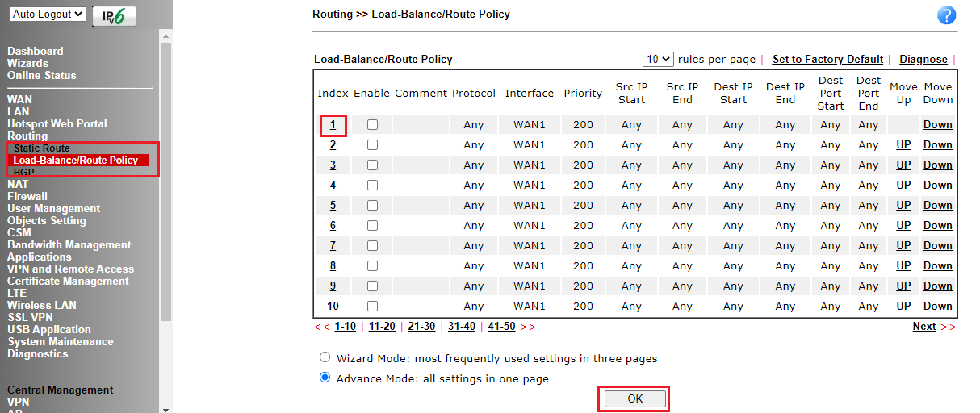Open the Auto Logout dropdown

pos(48,15)
